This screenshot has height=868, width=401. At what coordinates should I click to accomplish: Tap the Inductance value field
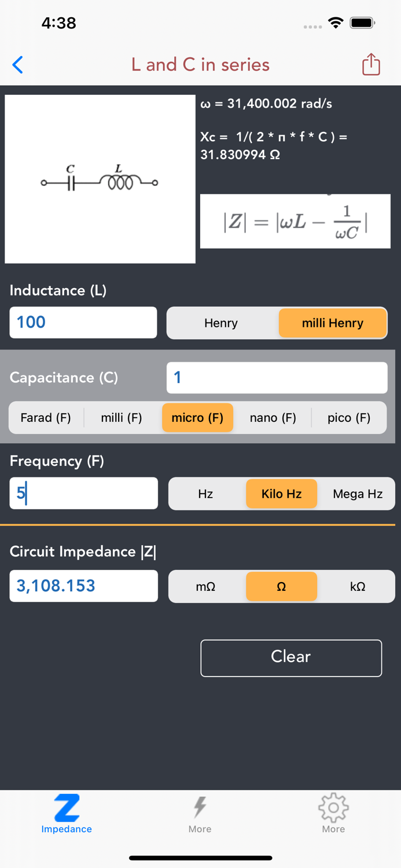point(83,322)
